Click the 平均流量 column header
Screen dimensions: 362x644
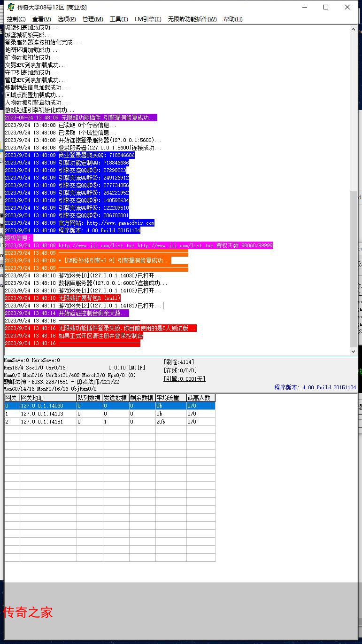pyautogui.click(x=171, y=398)
